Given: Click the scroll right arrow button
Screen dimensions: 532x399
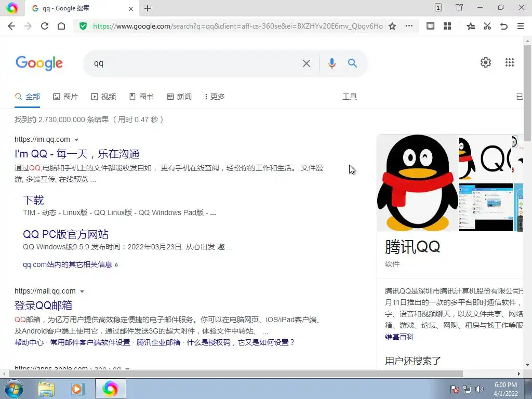Looking at the screenshot, I should [519, 374].
